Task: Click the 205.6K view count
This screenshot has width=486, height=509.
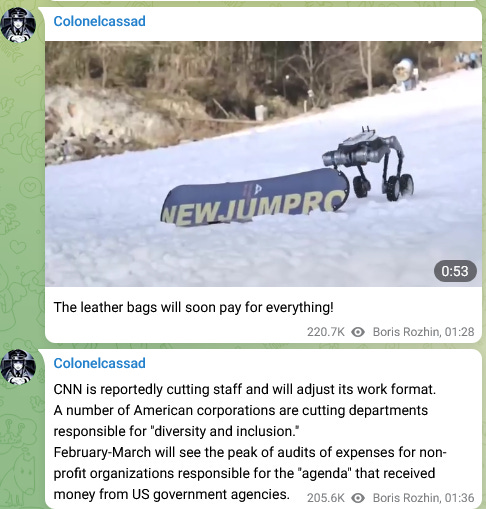Action: click(326, 498)
